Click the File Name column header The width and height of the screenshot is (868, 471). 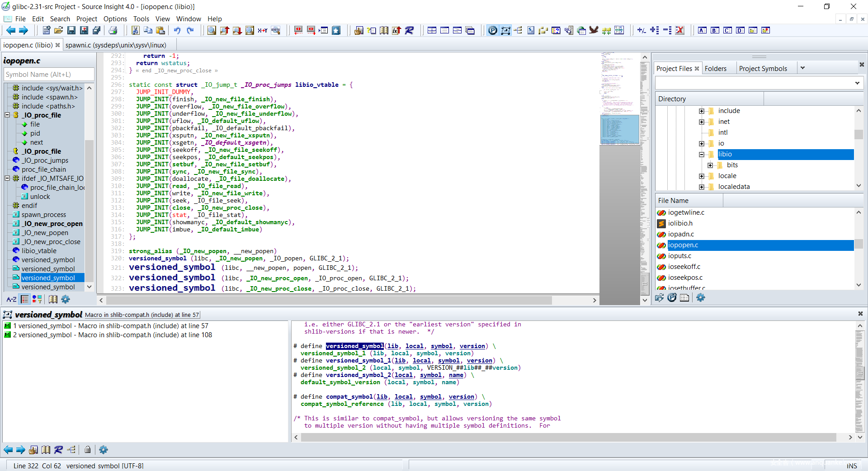[689, 201]
